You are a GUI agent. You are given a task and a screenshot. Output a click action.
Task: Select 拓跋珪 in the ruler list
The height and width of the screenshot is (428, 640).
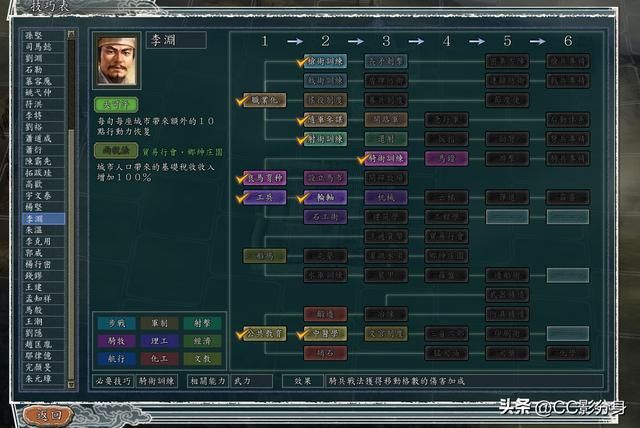click(43, 173)
